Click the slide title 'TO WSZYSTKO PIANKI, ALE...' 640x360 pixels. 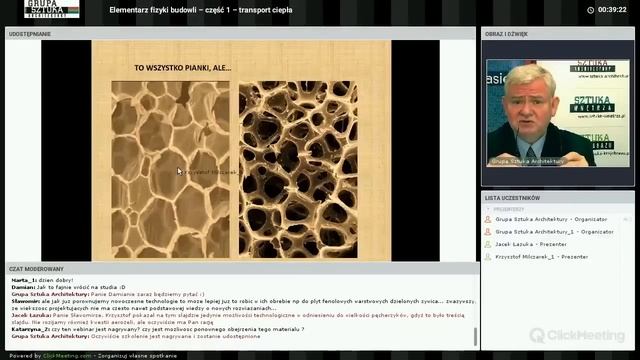(183, 68)
